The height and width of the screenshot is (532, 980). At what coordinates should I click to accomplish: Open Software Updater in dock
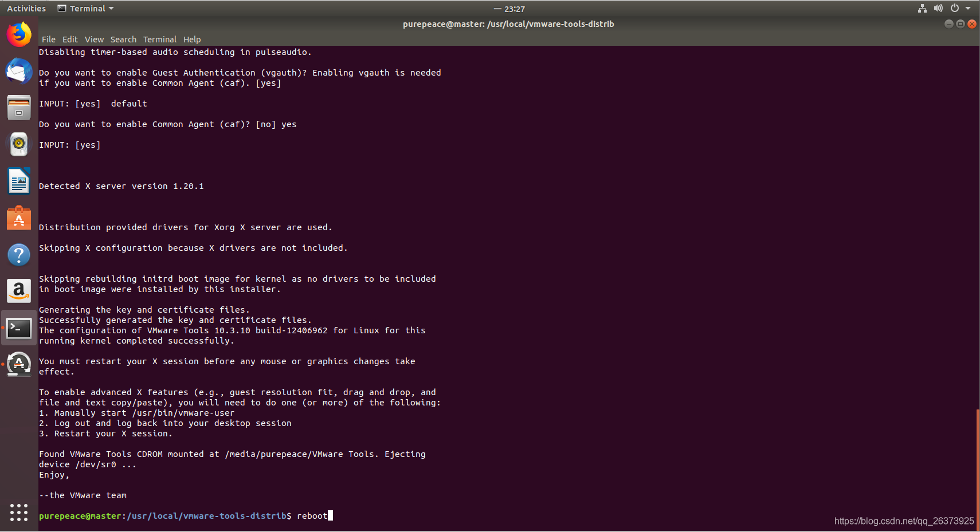click(x=19, y=364)
